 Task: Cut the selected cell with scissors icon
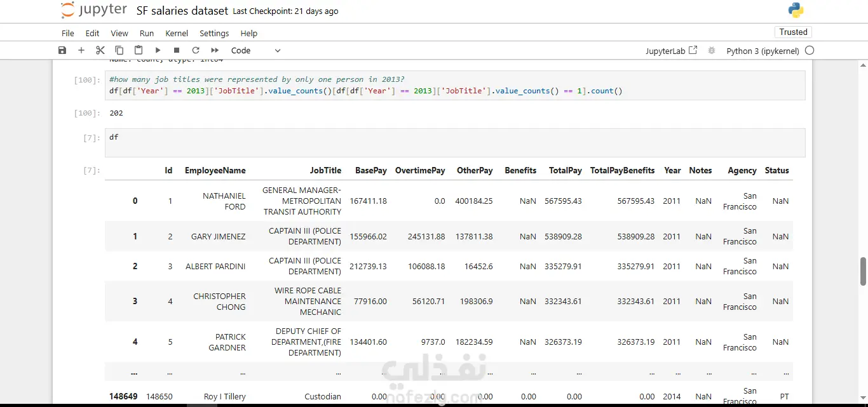pyautogui.click(x=100, y=50)
